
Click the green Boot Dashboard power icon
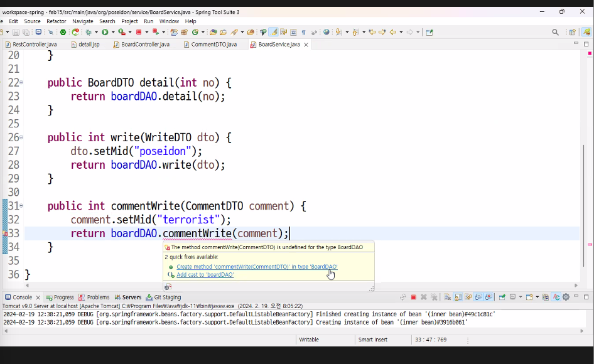click(63, 32)
